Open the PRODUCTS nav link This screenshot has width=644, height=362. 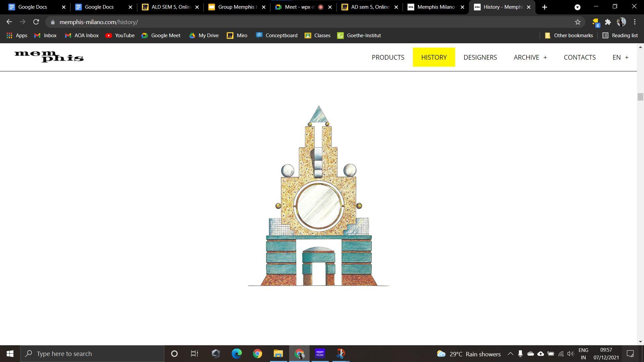click(388, 57)
